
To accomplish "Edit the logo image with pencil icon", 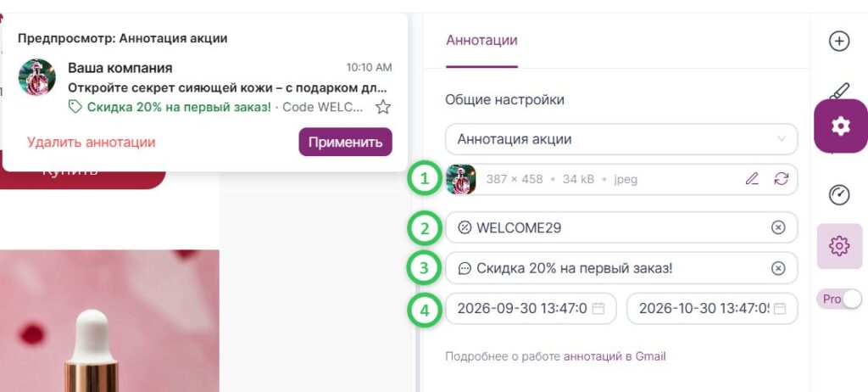I will (x=752, y=179).
